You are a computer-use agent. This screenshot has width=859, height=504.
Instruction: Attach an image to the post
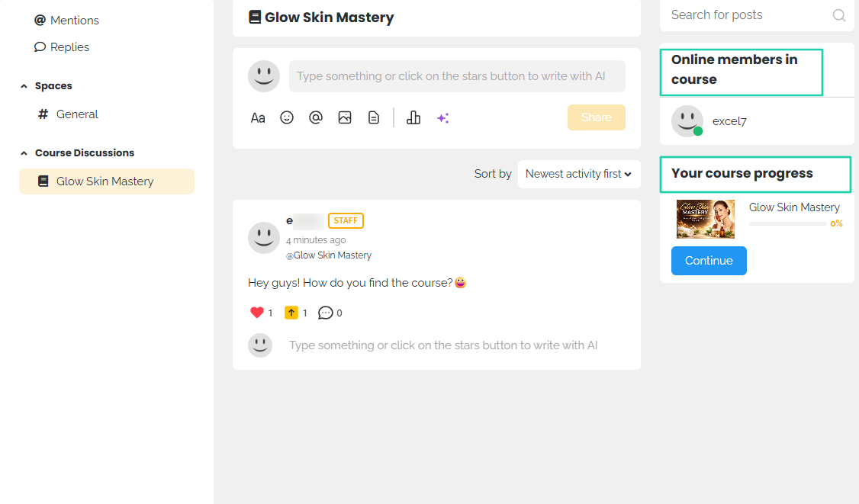click(x=345, y=117)
